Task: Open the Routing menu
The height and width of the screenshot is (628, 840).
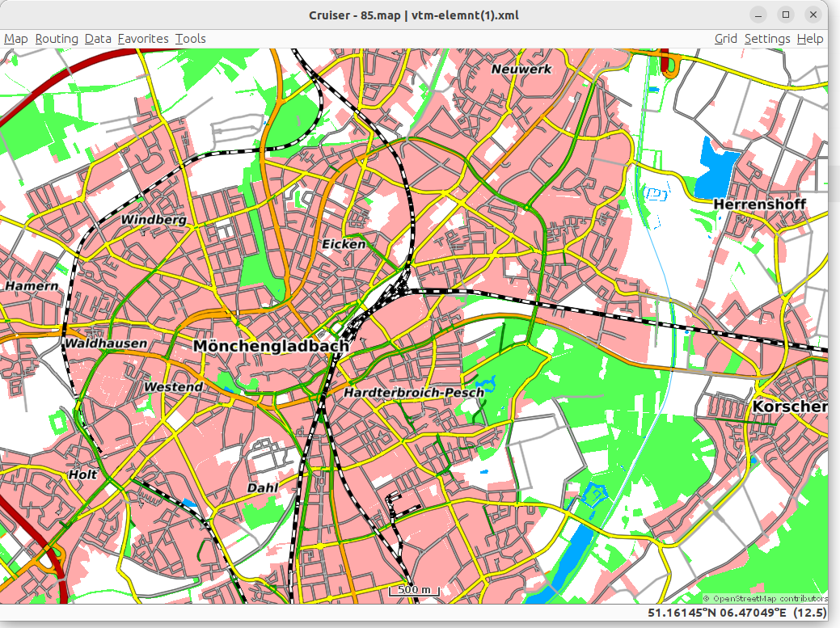Action: click(57, 39)
